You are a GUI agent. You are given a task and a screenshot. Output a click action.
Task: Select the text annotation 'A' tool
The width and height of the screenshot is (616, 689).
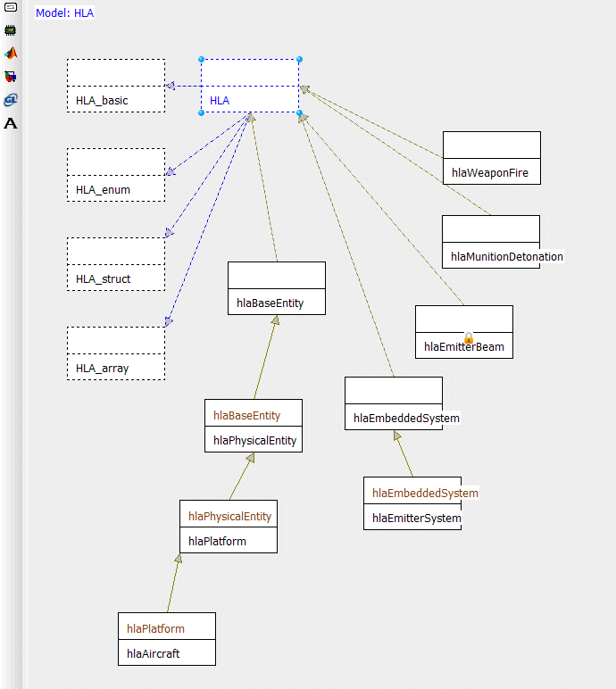click(x=11, y=123)
